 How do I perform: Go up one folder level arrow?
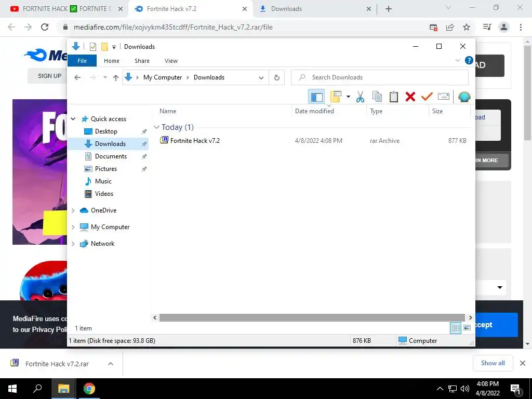click(x=116, y=78)
